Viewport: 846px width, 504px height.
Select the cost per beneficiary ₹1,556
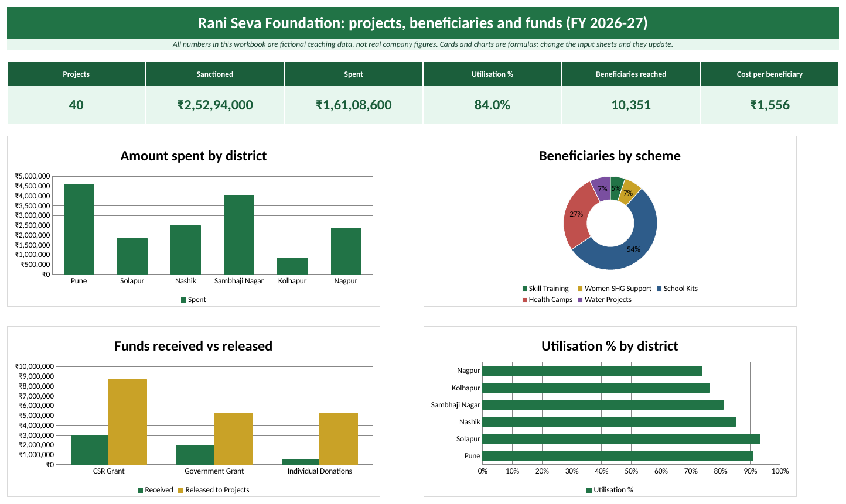770,105
